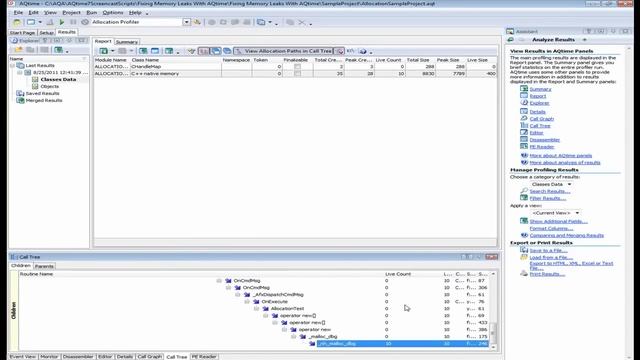Switch to the Summary tab
Viewport: 640px width, 360px height.
(127, 42)
